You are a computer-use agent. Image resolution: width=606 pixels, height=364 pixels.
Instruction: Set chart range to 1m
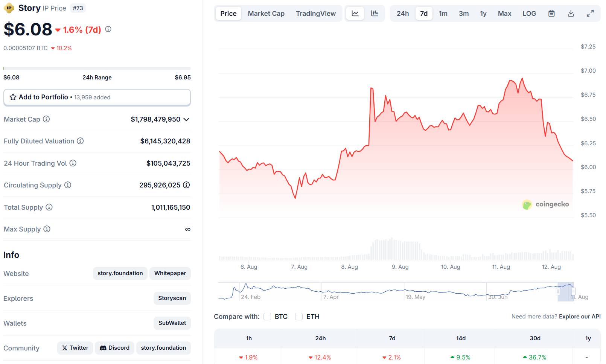click(x=443, y=14)
